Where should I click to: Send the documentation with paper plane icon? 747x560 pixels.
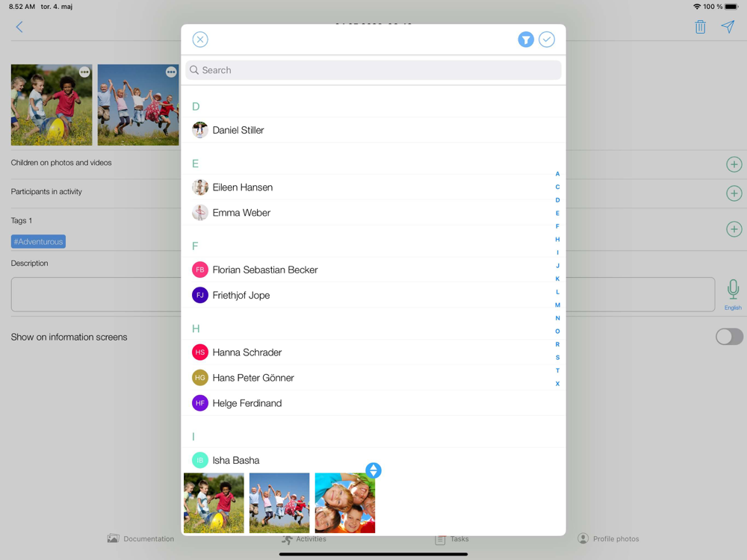728,27
